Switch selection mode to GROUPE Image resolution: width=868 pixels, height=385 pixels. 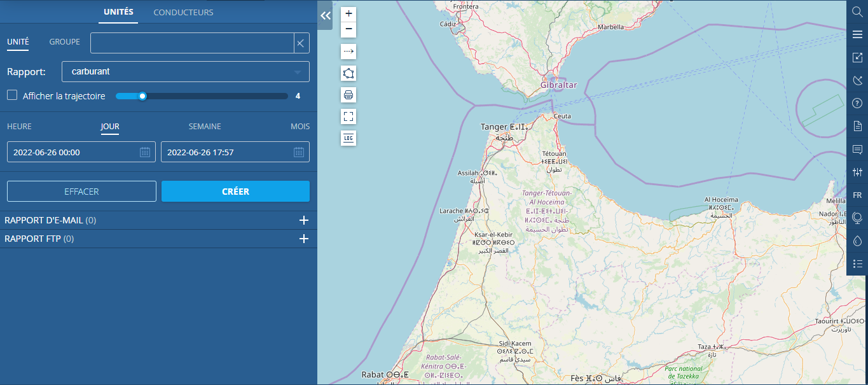coord(65,42)
